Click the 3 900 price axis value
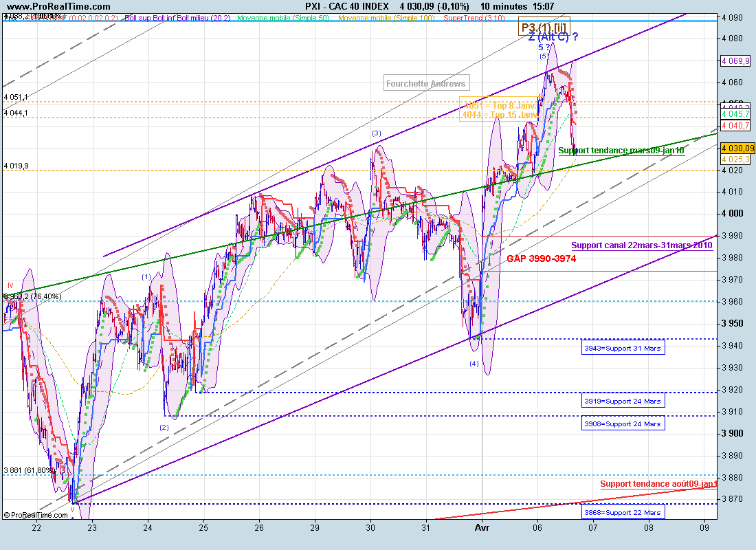The width and height of the screenshot is (756, 550). pyautogui.click(x=733, y=433)
